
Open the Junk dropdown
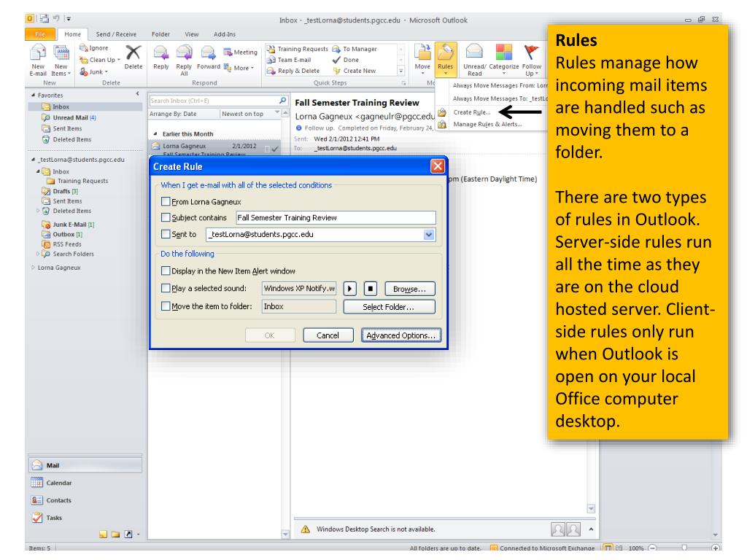coord(94,71)
